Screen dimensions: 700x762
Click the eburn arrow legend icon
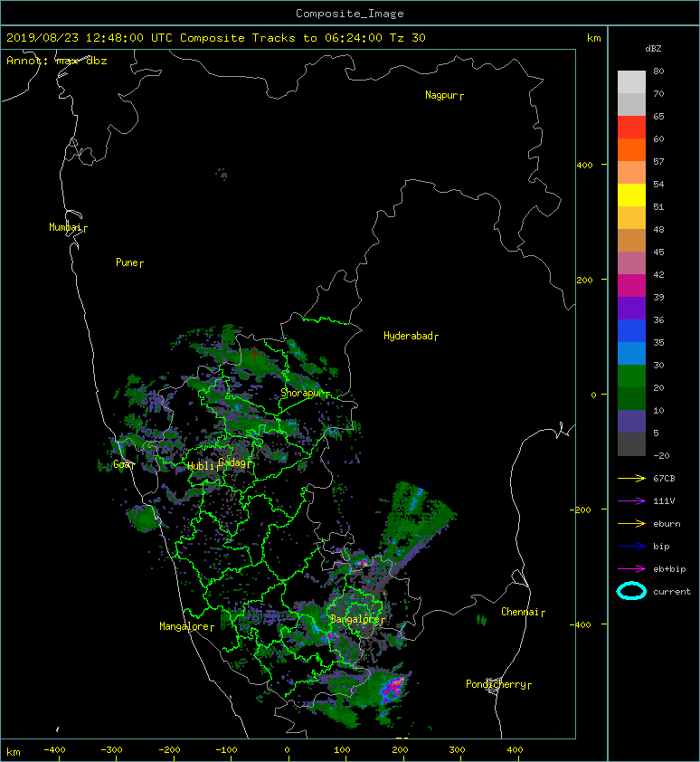[631, 524]
